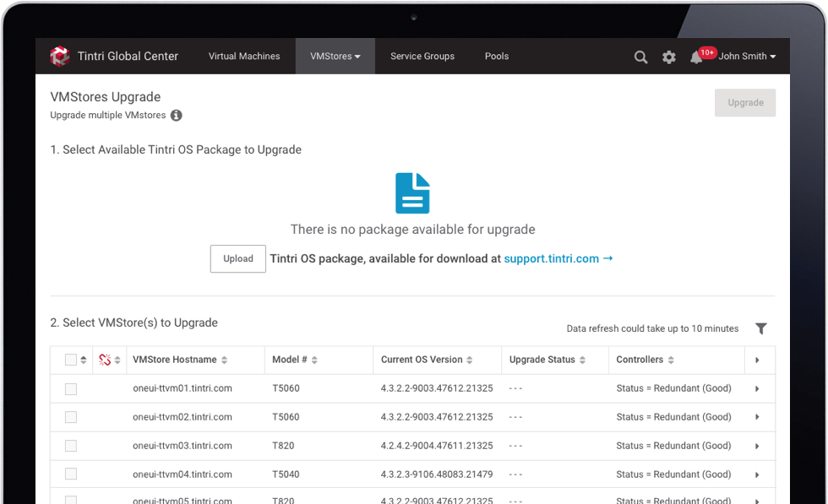This screenshot has height=504, width=828.
Task: Switch to the Pools tab
Action: pyautogui.click(x=497, y=56)
